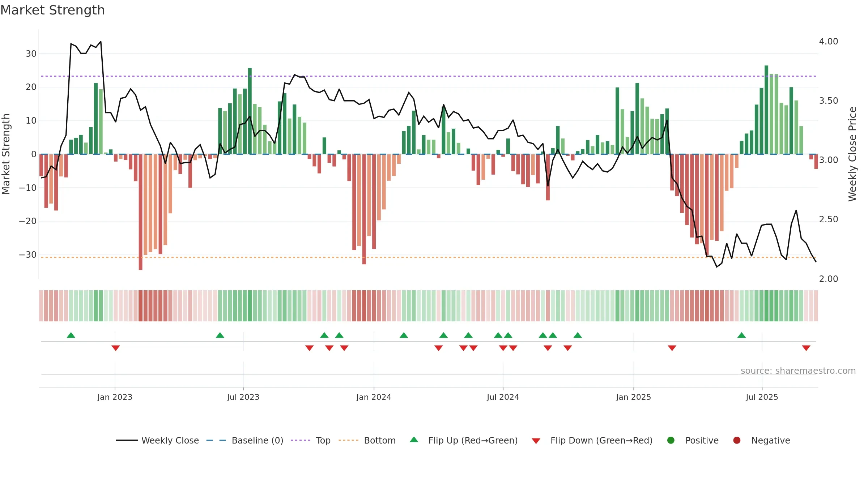
Task: Click the orange dotted Bottom threshold line
Action: [x=429, y=257]
